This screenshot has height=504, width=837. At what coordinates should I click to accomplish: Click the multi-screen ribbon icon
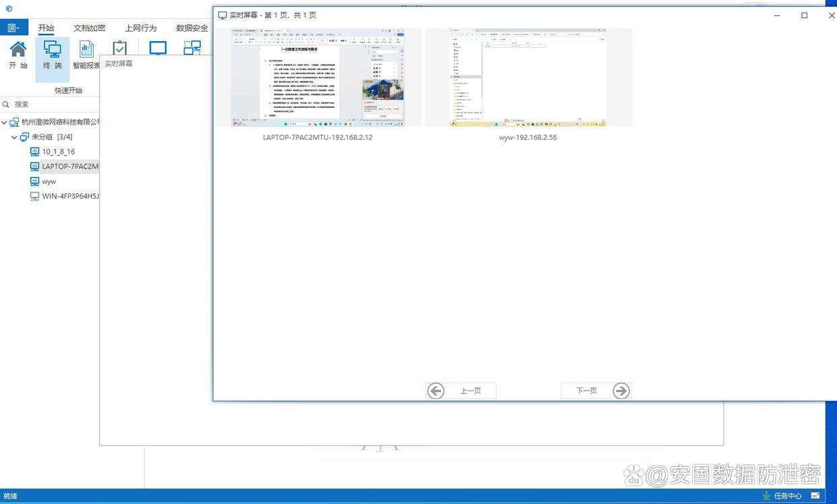tap(192, 49)
